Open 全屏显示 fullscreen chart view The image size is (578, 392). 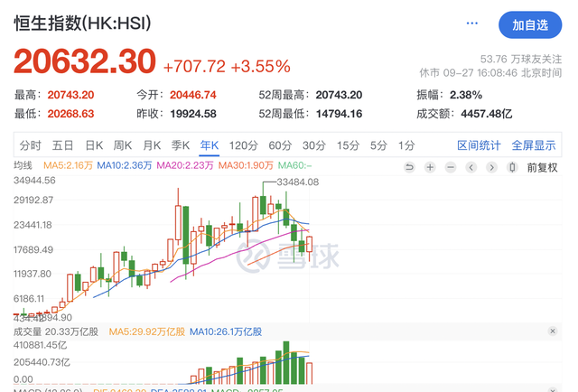[x=534, y=145]
